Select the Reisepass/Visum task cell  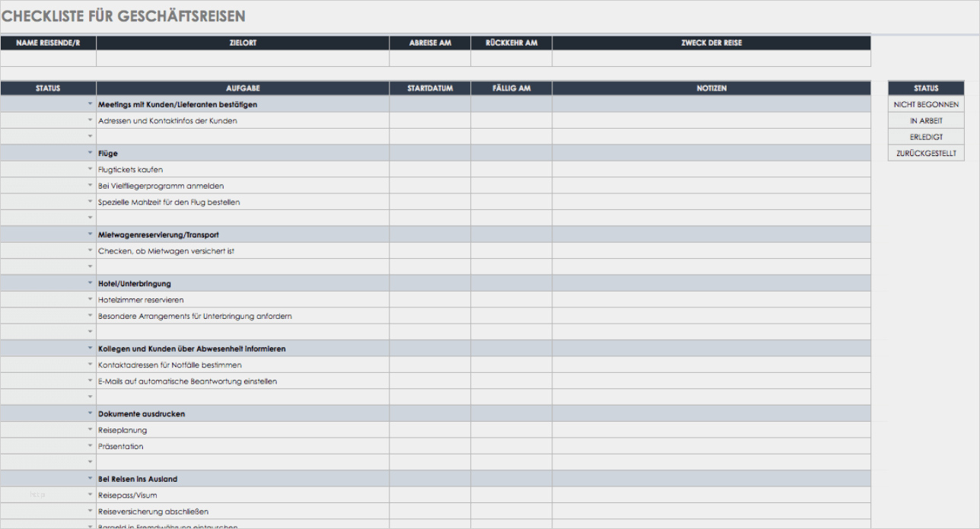[x=243, y=496]
